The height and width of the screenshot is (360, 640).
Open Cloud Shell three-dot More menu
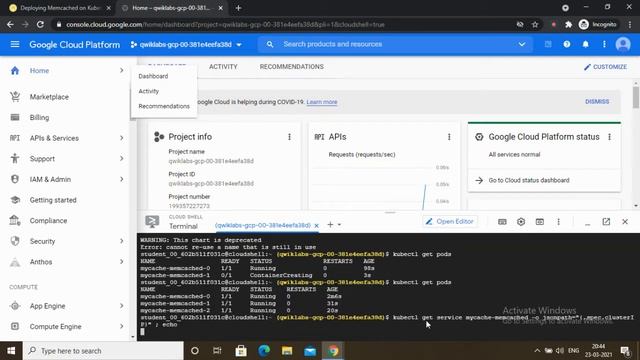558,222
